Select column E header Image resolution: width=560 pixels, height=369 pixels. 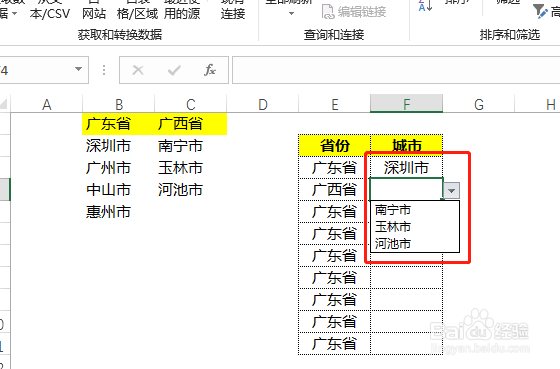point(335,104)
